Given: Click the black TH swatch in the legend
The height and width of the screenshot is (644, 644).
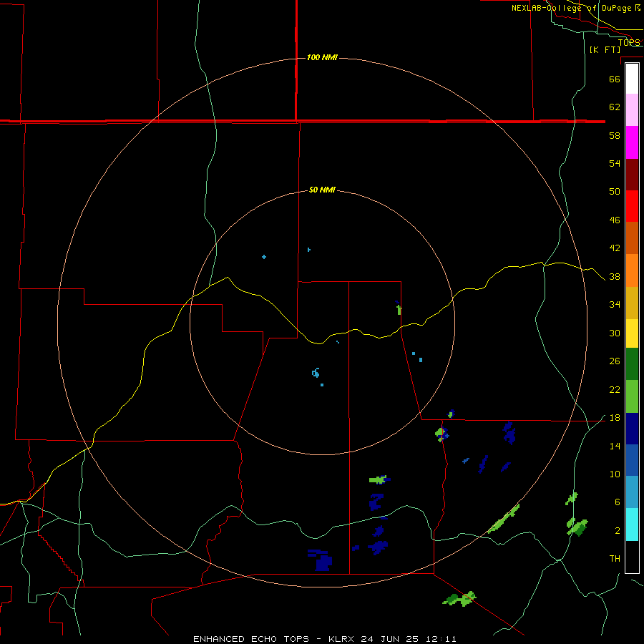Looking at the screenshot, I should [x=632, y=557].
